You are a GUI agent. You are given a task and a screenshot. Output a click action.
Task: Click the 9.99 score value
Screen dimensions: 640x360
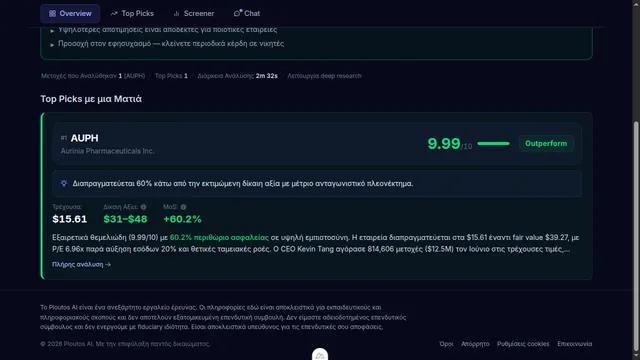tap(444, 143)
